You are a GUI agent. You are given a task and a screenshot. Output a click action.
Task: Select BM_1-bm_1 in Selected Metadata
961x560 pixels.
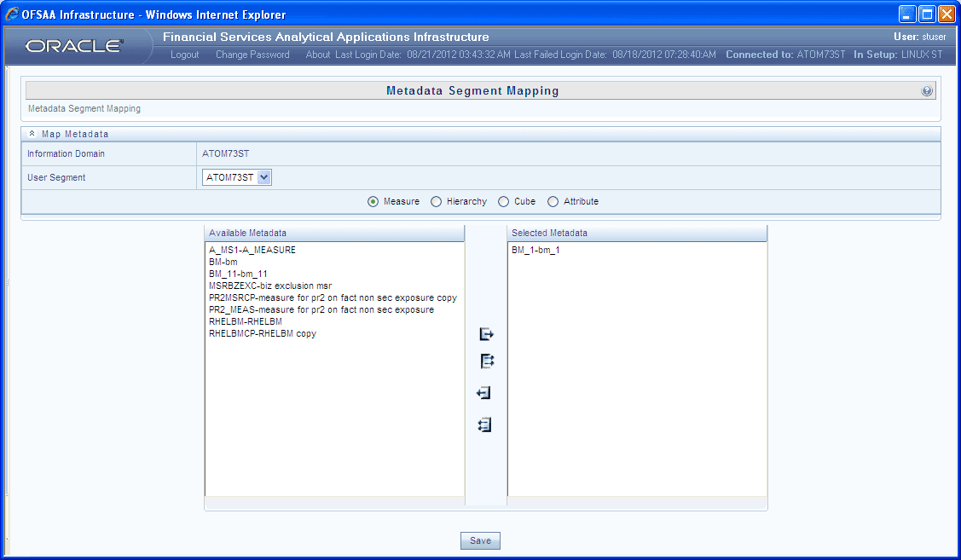pos(535,250)
